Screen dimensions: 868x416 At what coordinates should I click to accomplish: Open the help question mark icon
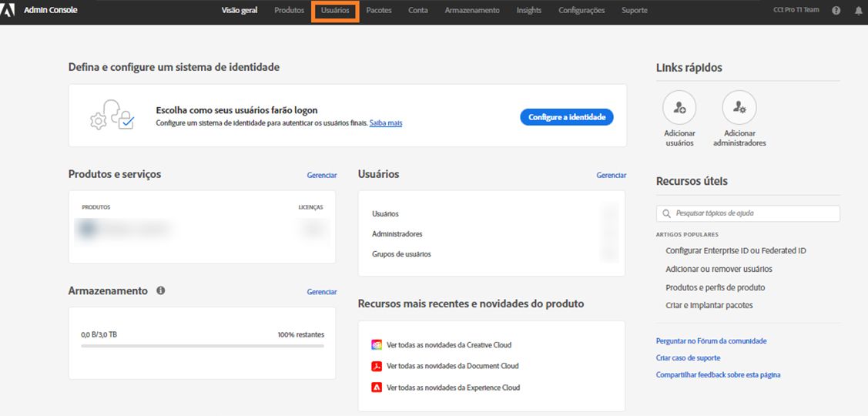pos(836,10)
